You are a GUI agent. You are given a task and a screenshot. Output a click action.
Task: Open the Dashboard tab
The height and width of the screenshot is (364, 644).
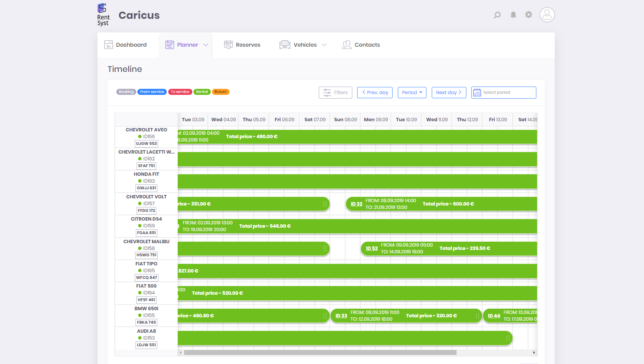(131, 45)
